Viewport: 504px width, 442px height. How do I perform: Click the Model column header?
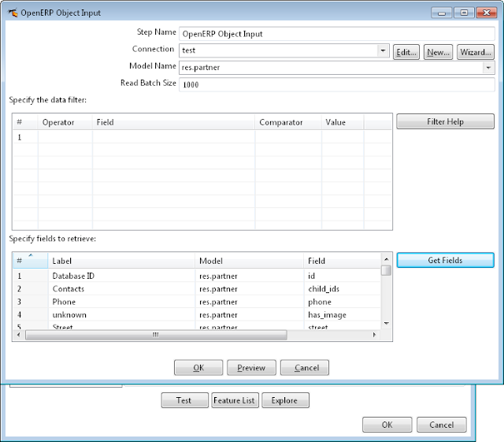pyautogui.click(x=250, y=261)
